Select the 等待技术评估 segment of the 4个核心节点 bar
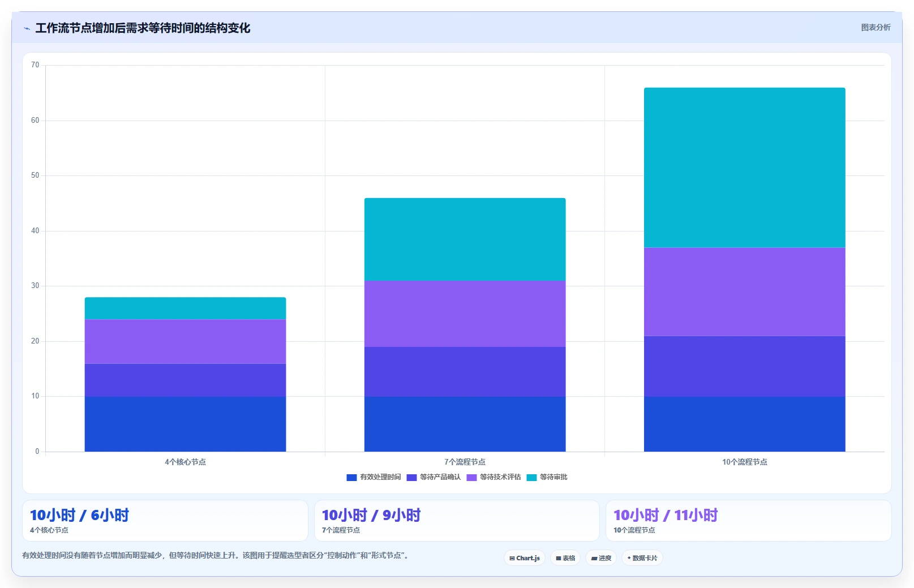Image resolution: width=914 pixels, height=588 pixels. pos(185,341)
